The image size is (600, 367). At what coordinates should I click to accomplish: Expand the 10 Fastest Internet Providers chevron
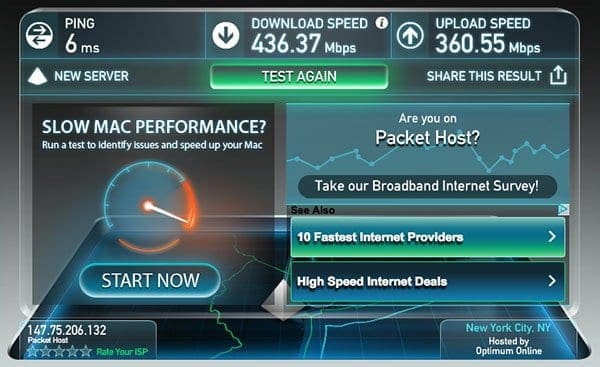[552, 237]
